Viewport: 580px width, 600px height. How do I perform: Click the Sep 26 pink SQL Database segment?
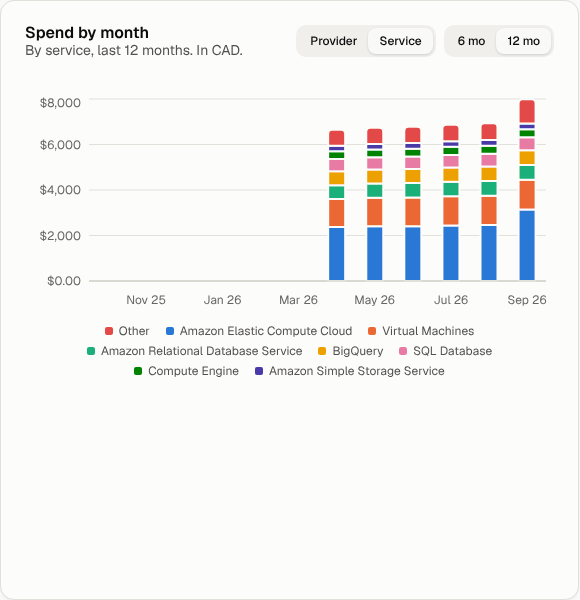click(527, 144)
